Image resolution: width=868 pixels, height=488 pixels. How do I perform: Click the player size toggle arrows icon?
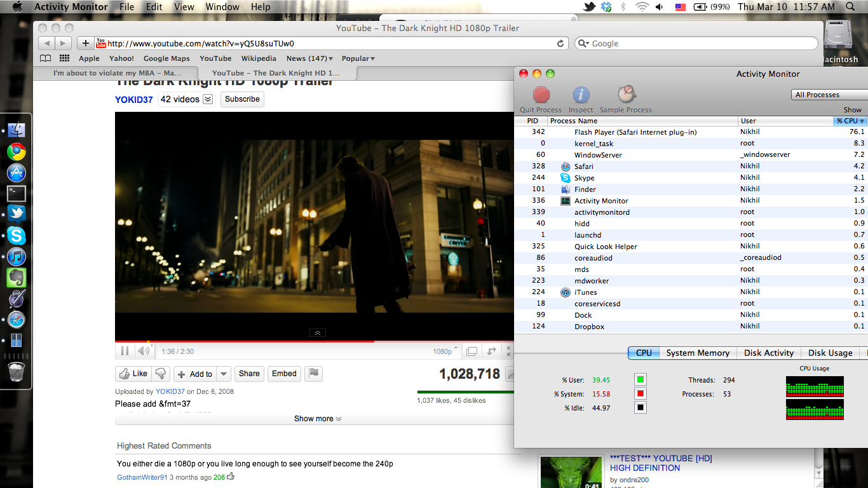(491, 351)
